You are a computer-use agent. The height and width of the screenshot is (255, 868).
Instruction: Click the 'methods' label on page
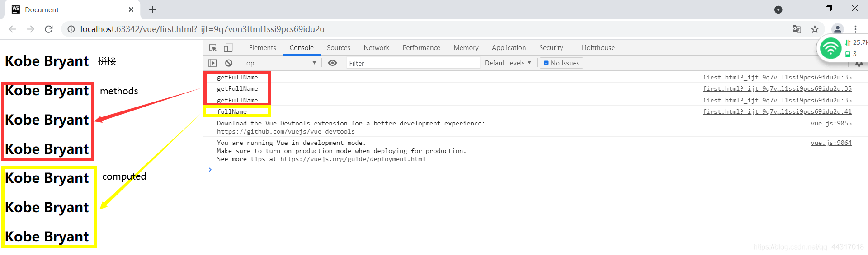coord(119,91)
